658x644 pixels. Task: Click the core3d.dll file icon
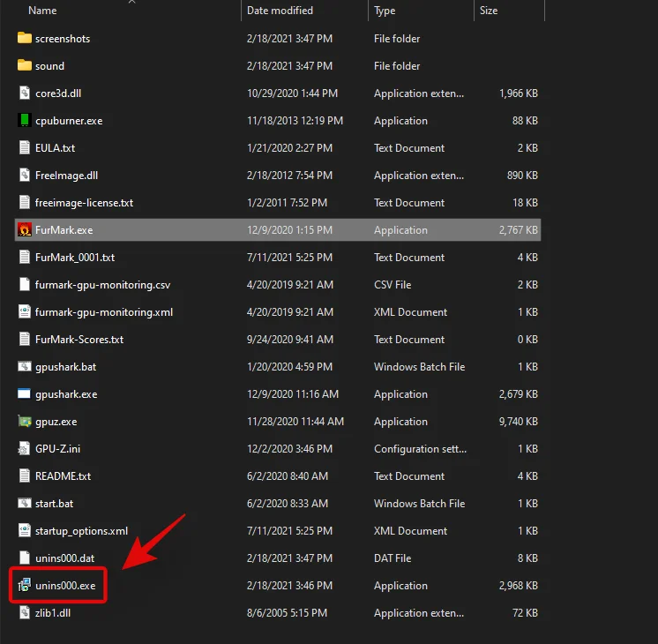click(x=25, y=94)
